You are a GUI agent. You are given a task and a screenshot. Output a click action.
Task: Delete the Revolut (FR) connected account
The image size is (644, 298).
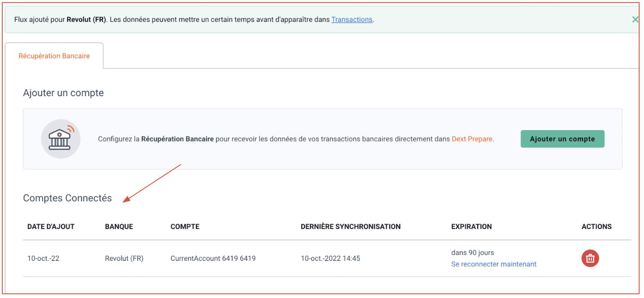pyautogui.click(x=590, y=258)
